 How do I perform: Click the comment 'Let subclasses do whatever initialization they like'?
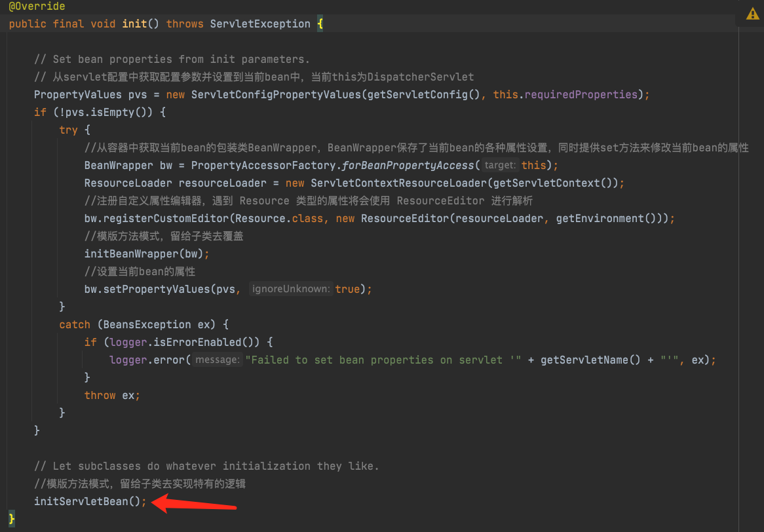tap(206, 466)
